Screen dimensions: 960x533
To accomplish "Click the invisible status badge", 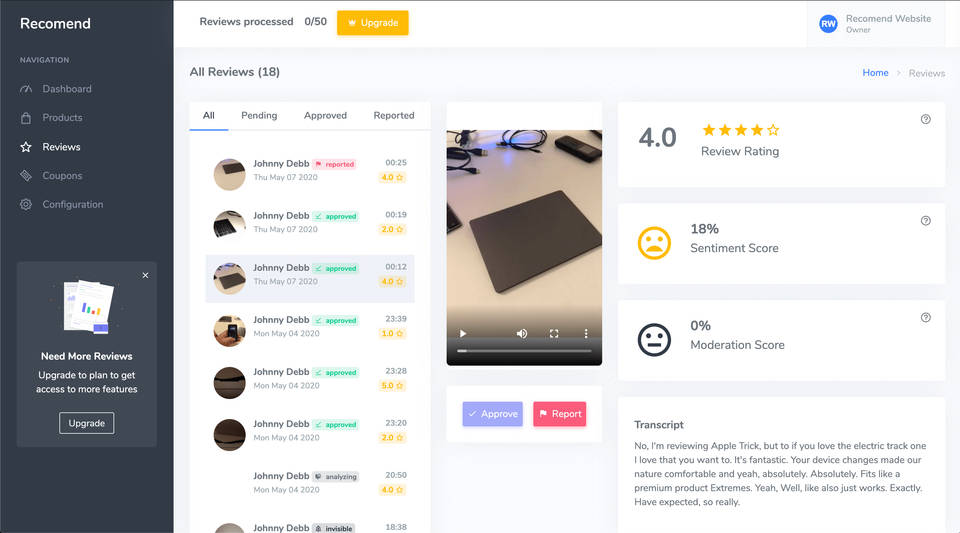I will coord(334,529).
